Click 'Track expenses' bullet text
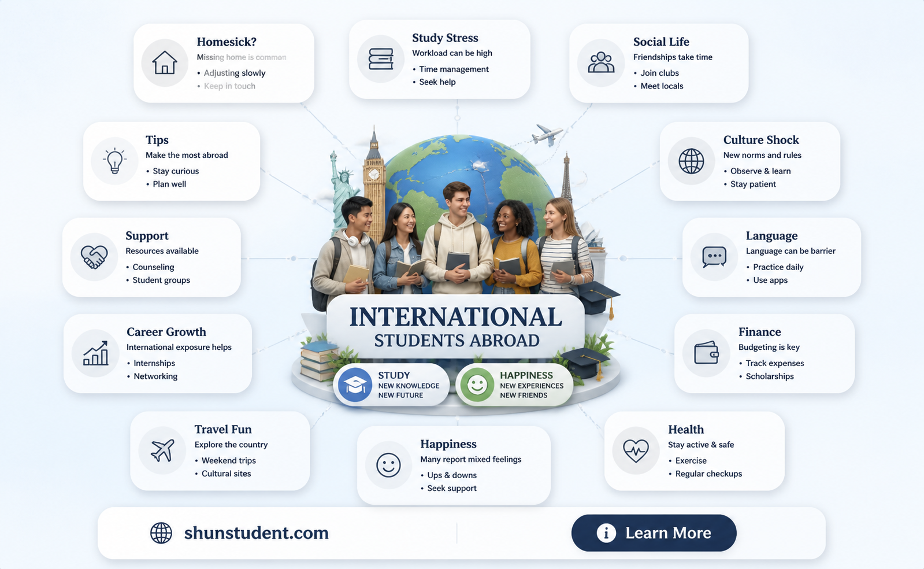Screen dimensions: 924x569 tap(774, 363)
